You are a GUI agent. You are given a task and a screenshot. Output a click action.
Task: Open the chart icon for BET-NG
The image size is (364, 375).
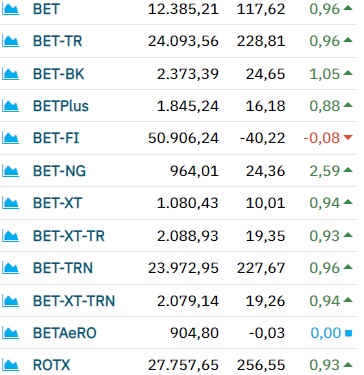click(10, 171)
